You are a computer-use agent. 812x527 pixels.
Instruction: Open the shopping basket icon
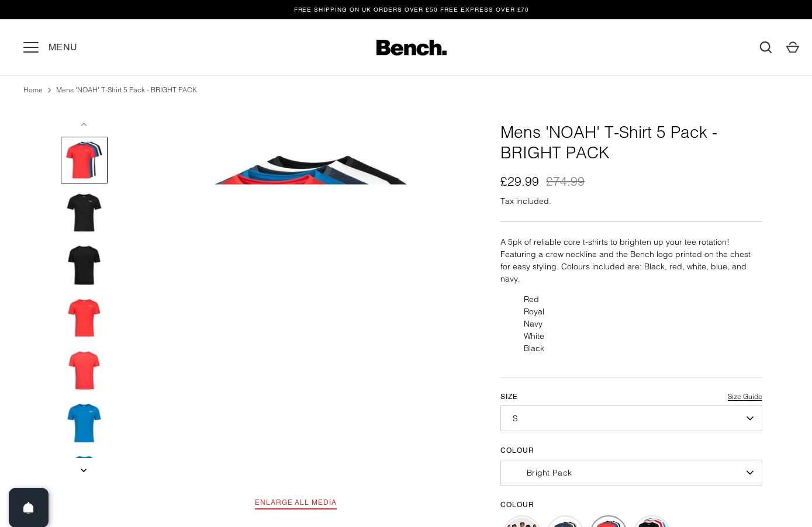pyautogui.click(x=793, y=47)
